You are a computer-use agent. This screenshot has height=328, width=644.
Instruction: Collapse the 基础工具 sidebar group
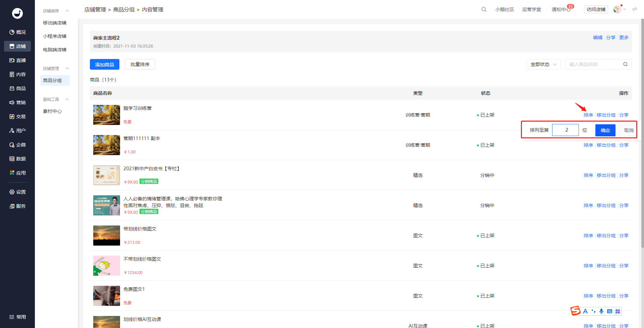[67, 99]
